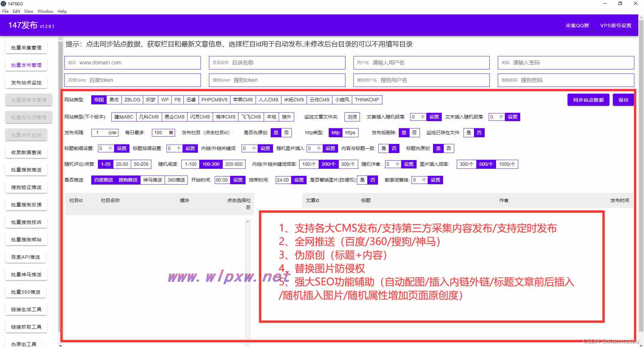Open 发布站点监控 in sidebar
Image resolution: width=644 pixels, height=347 pixels.
pos(26,83)
